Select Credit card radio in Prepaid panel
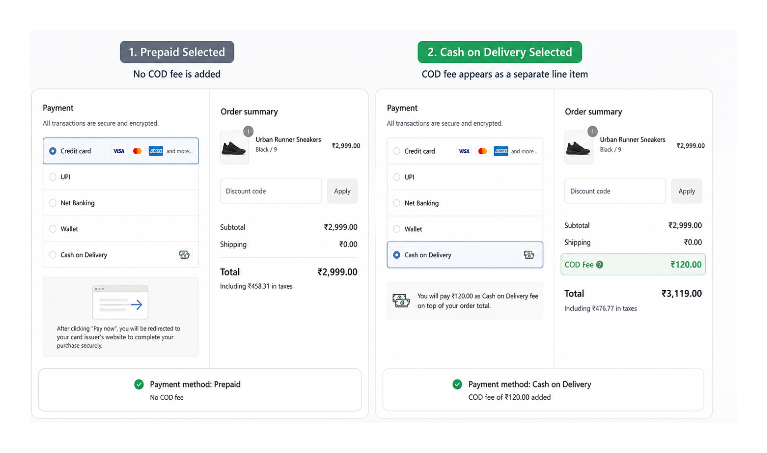The image size is (767, 453). tap(53, 151)
